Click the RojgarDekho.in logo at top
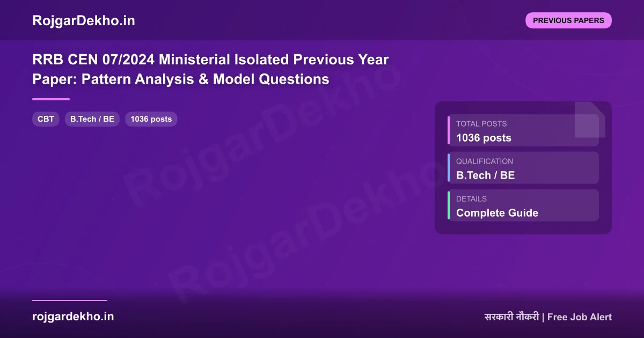The image size is (644, 338). (x=83, y=20)
